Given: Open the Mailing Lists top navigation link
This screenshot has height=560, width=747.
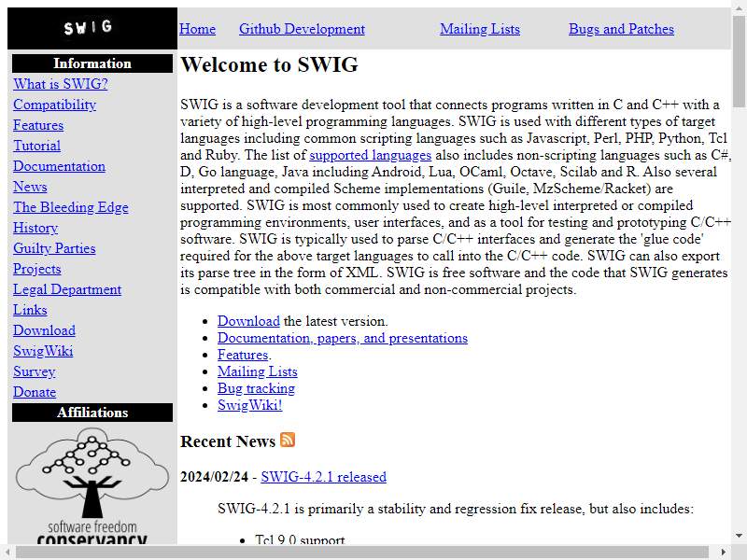Looking at the screenshot, I should (480, 29).
